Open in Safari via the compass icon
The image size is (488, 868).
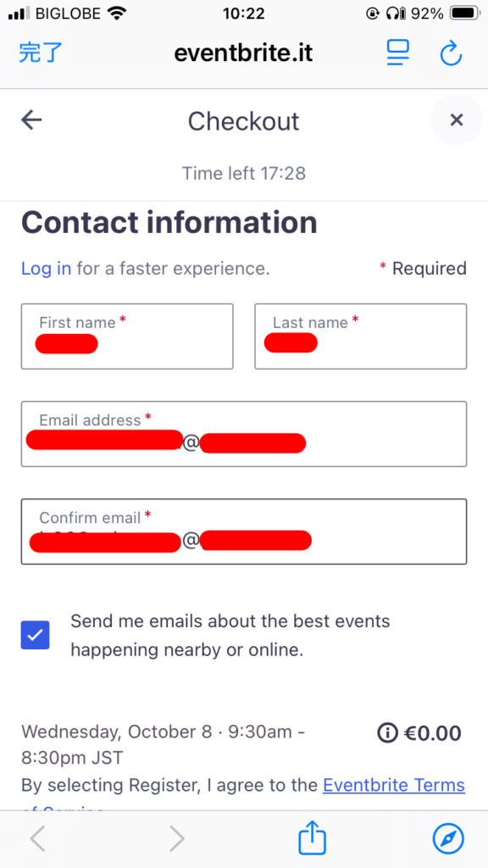point(448,839)
